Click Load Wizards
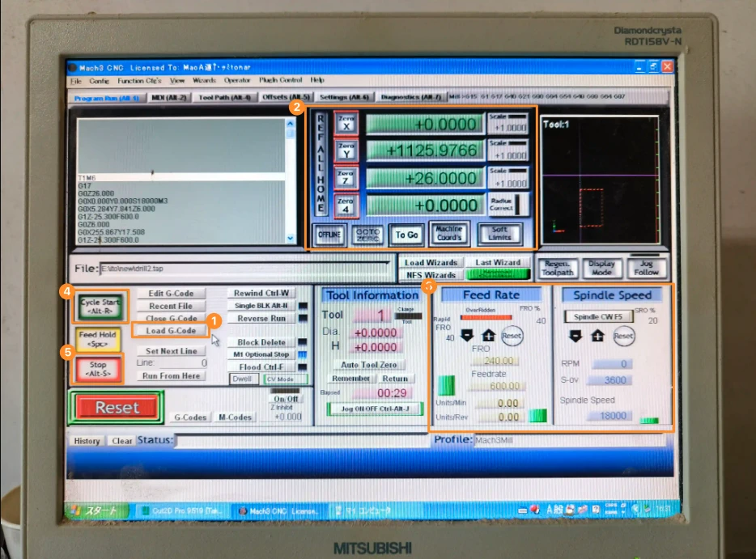The image size is (756, 559). [x=431, y=263]
